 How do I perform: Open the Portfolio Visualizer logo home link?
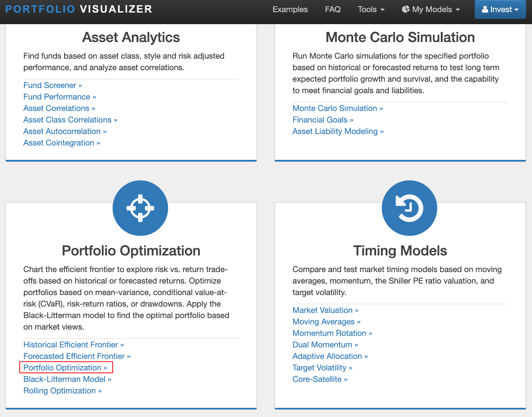79,9
